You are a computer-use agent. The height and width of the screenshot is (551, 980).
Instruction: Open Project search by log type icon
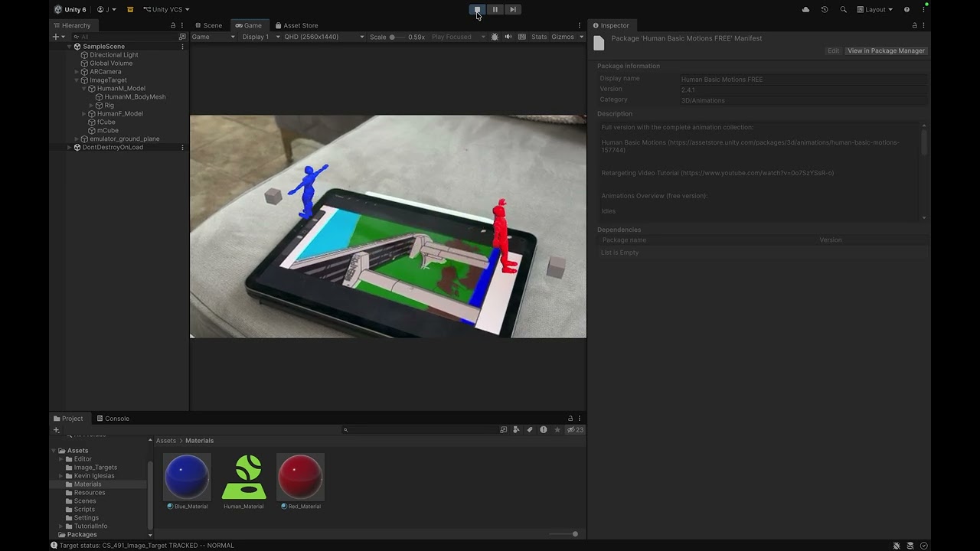pyautogui.click(x=544, y=430)
